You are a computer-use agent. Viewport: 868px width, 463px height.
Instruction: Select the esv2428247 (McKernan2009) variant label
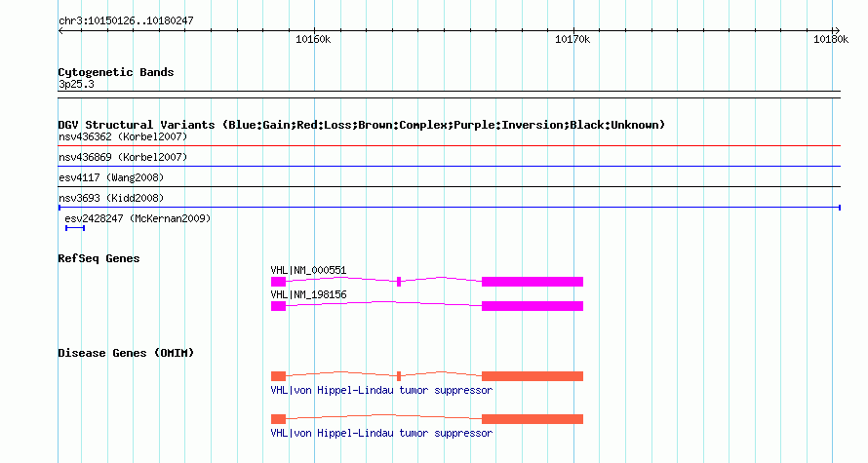138,218
